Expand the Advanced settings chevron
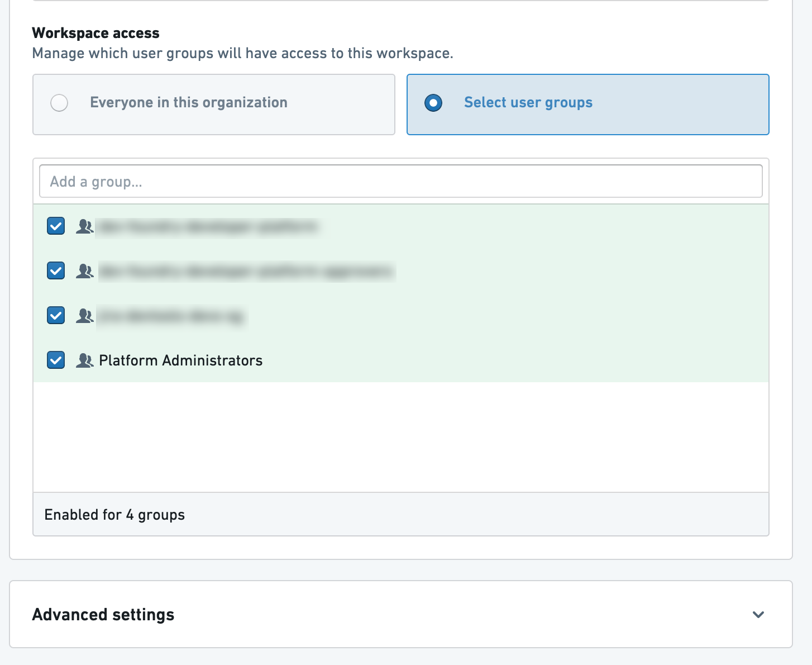 click(x=758, y=615)
